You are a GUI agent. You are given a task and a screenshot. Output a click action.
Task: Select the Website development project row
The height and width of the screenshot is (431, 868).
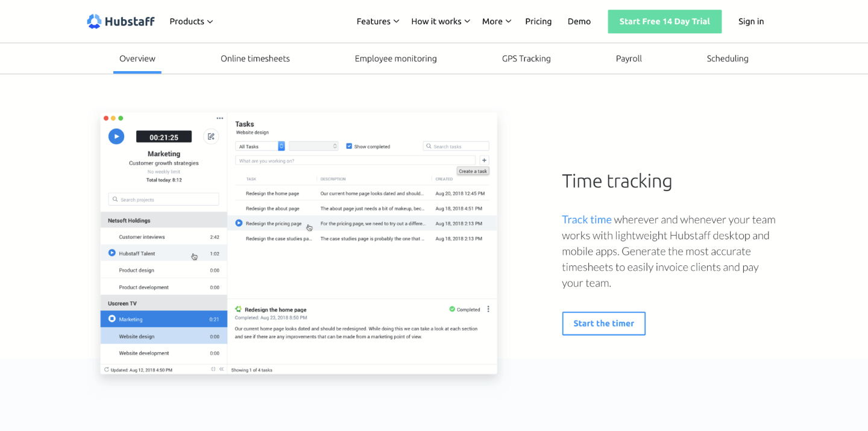[164, 353]
